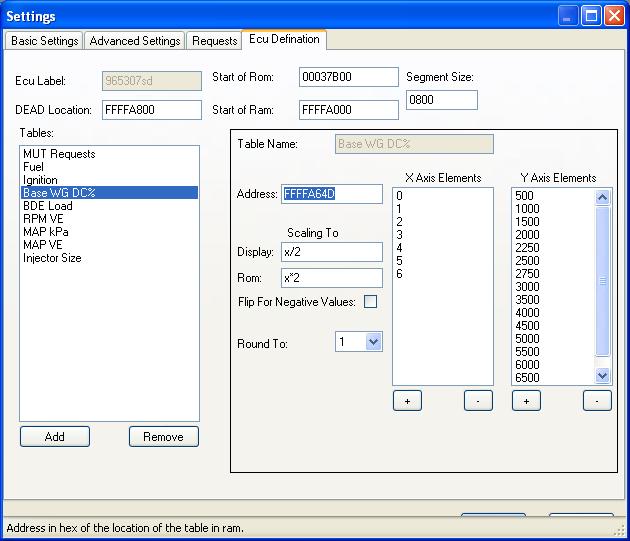
Task: Add a Y Axis element with plus
Action: tap(526, 400)
